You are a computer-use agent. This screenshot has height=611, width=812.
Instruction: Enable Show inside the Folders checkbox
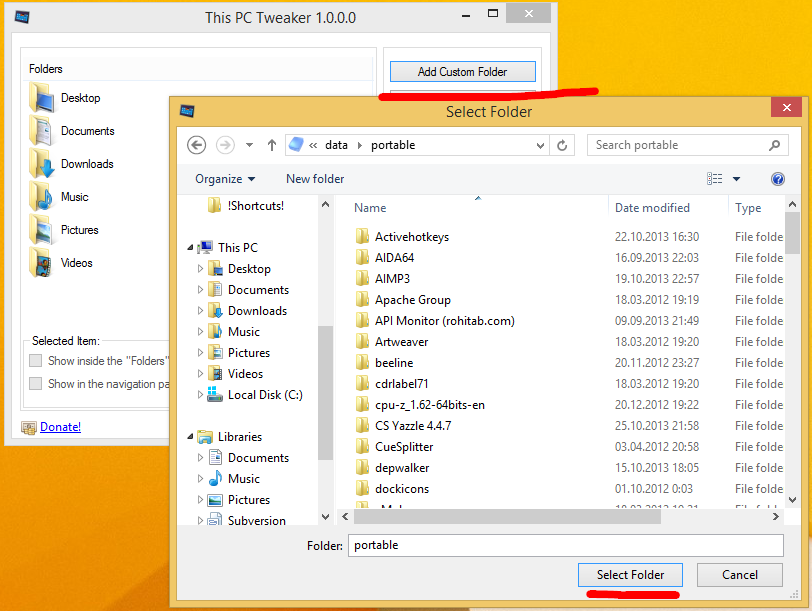click(x=36, y=361)
